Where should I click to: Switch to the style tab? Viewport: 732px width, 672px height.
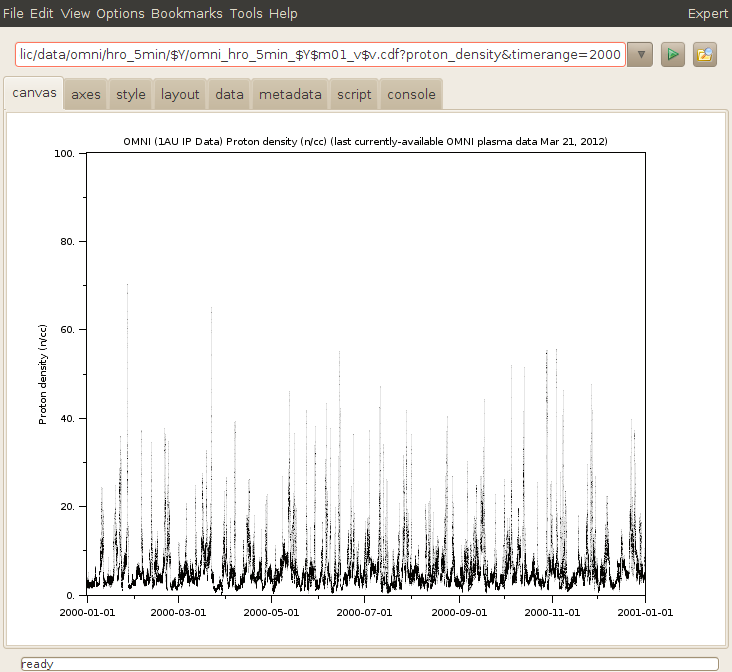[131, 95]
